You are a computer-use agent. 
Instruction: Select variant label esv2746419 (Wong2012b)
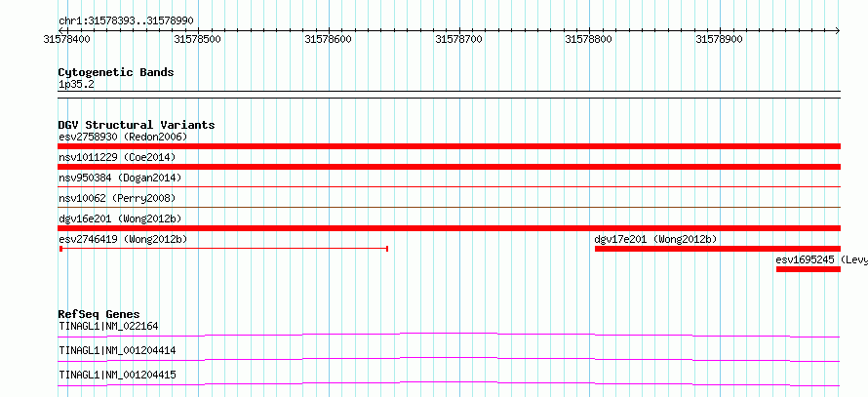tap(123, 239)
